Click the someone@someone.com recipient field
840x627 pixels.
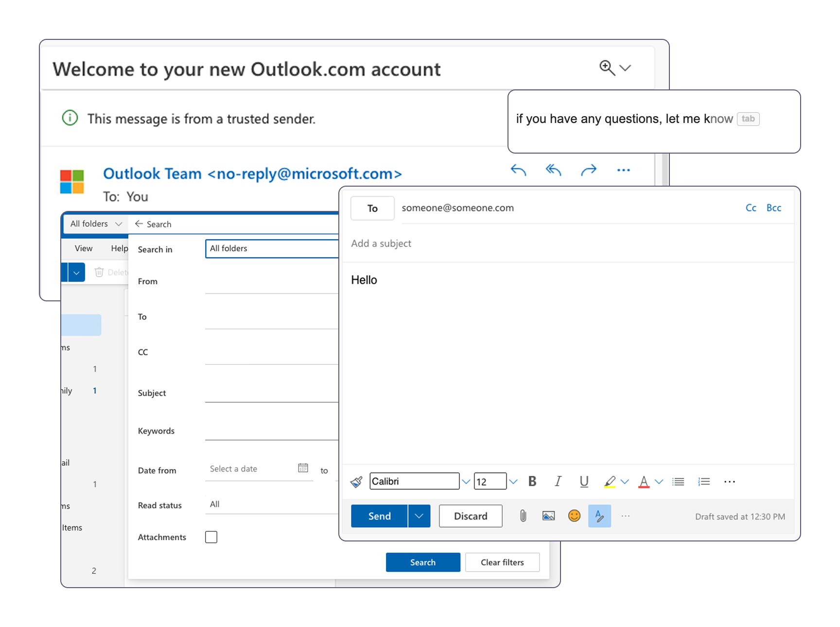tap(458, 208)
